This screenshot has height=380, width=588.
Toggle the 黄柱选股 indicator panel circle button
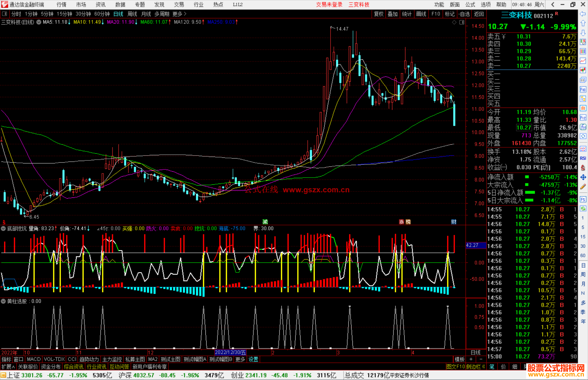pyautogui.click(x=3, y=301)
